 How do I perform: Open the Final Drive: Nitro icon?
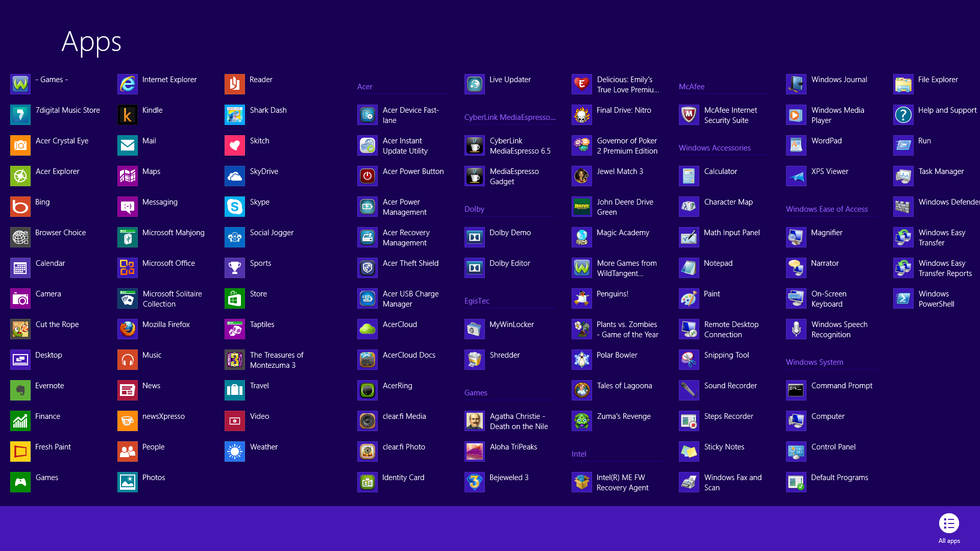point(582,115)
